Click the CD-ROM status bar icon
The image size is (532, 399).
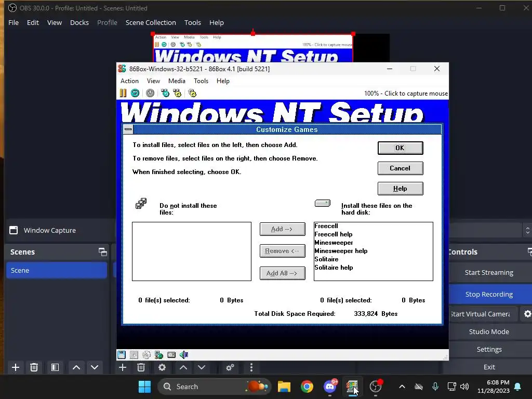pyautogui.click(x=146, y=355)
